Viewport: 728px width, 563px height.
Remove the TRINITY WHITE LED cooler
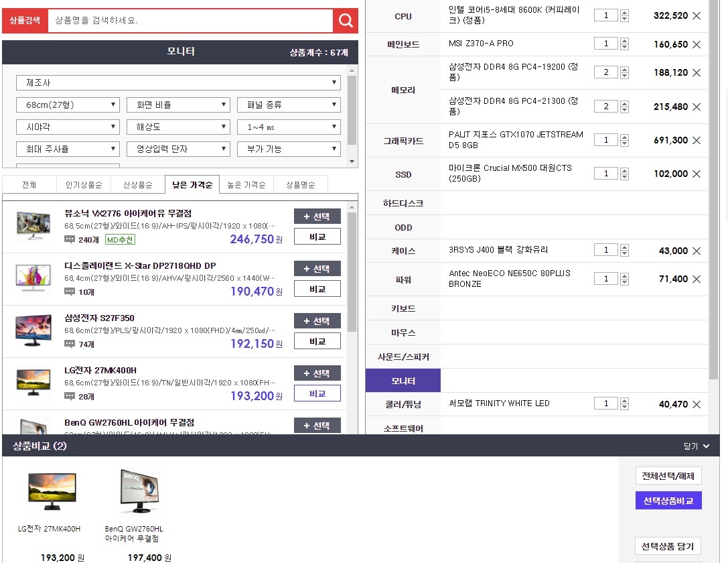pos(697,405)
